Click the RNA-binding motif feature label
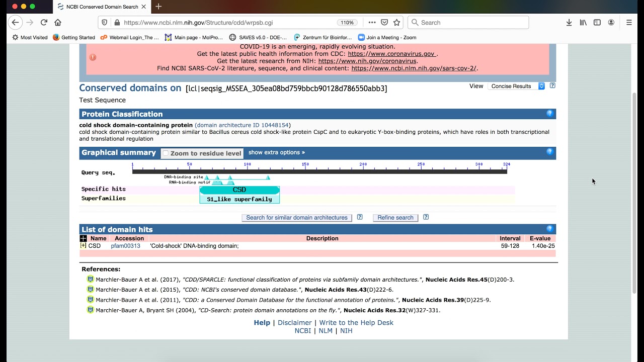Screen dimensions: 644x362 [190, 183]
